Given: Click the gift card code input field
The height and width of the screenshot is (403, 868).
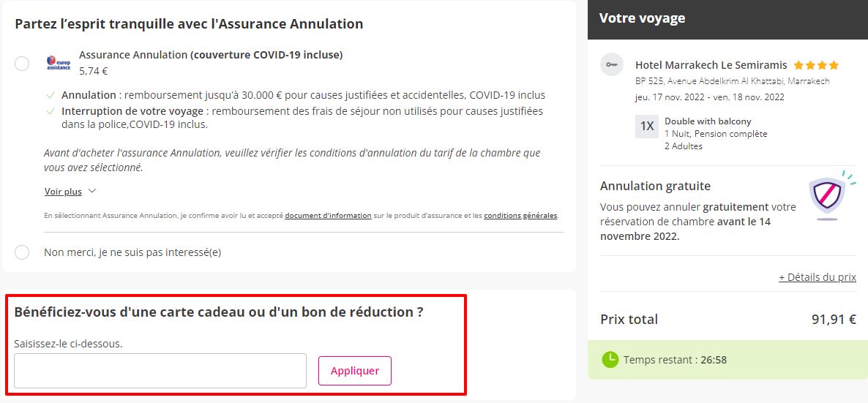Looking at the screenshot, I should click(160, 371).
